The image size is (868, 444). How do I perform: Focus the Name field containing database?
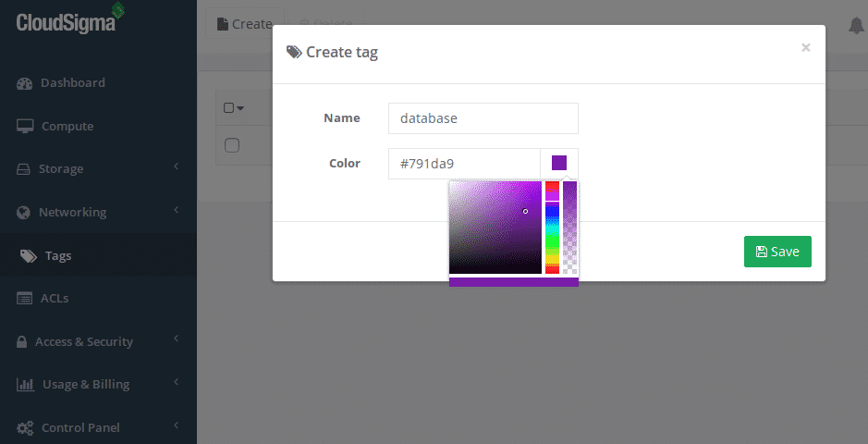pos(483,117)
